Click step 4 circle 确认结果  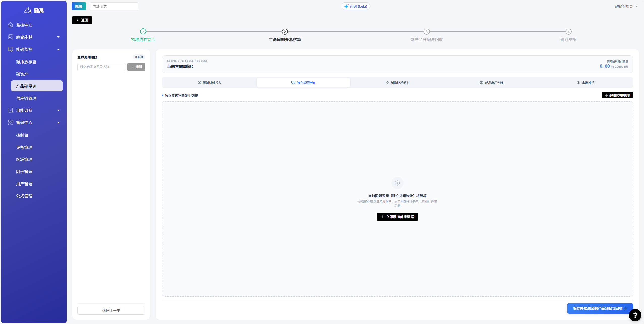(569, 32)
